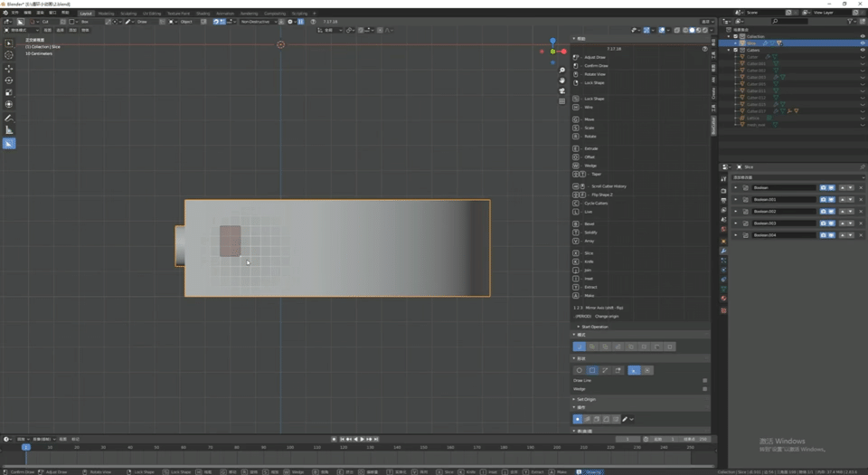Open the Non-Destructive dropdown
Image resolution: width=868 pixels, height=475 pixels.
[x=257, y=22]
